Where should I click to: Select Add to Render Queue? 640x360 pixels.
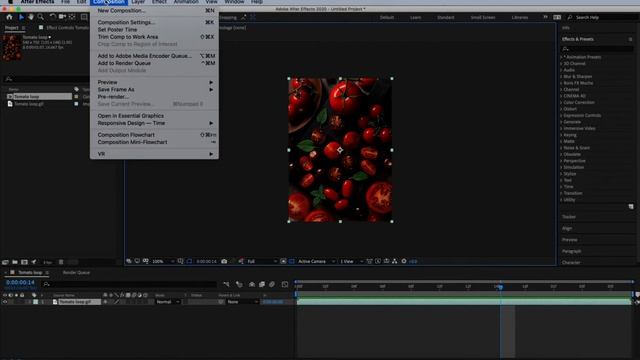click(155, 63)
